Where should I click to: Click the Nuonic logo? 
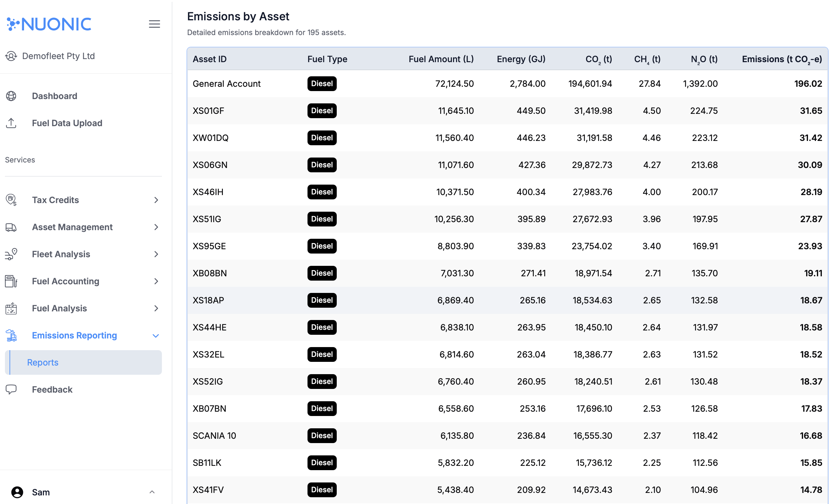point(49,24)
